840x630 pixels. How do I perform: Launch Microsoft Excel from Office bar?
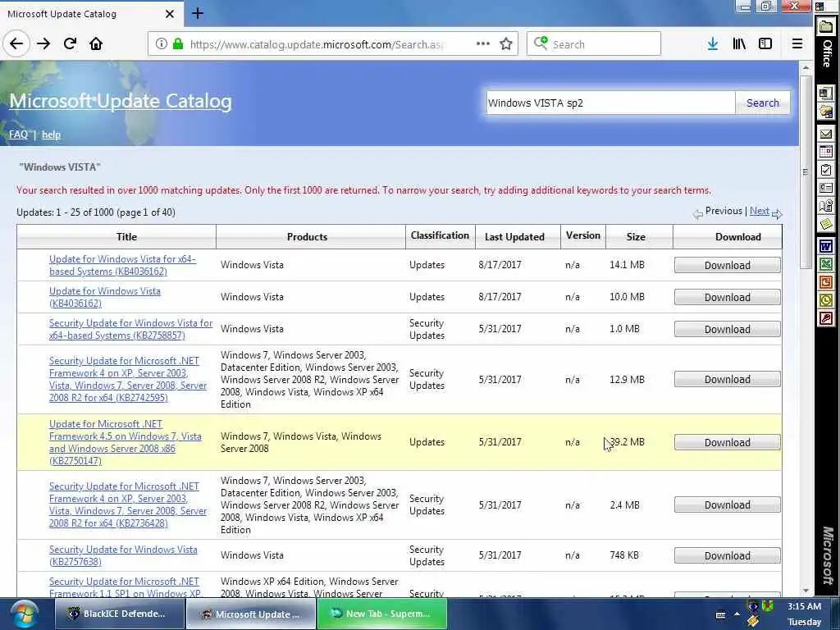(x=826, y=264)
